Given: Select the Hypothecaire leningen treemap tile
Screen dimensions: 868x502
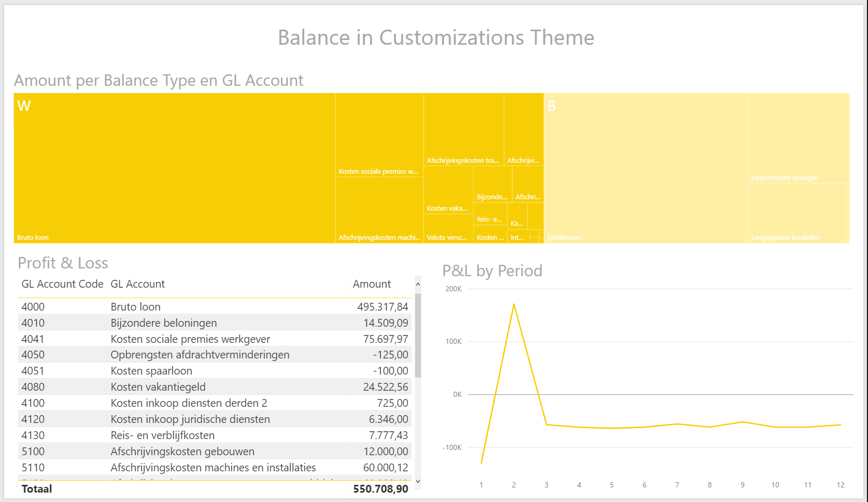Looking at the screenshot, I should tap(798, 138).
